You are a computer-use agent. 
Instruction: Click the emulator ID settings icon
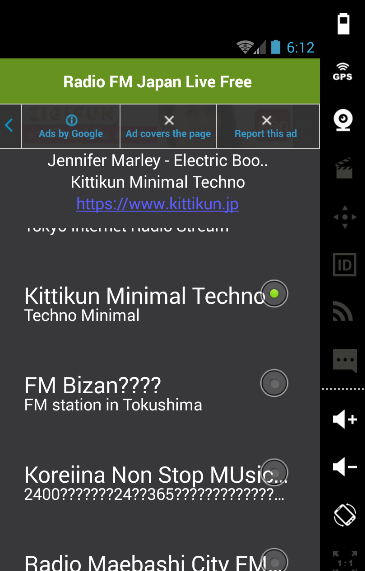pyautogui.click(x=344, y=265)
